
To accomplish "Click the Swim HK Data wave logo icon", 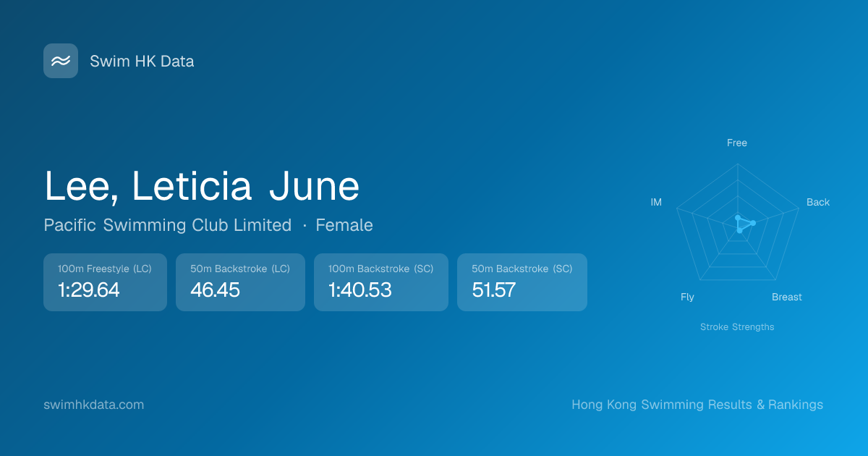I will pos(61,61).
